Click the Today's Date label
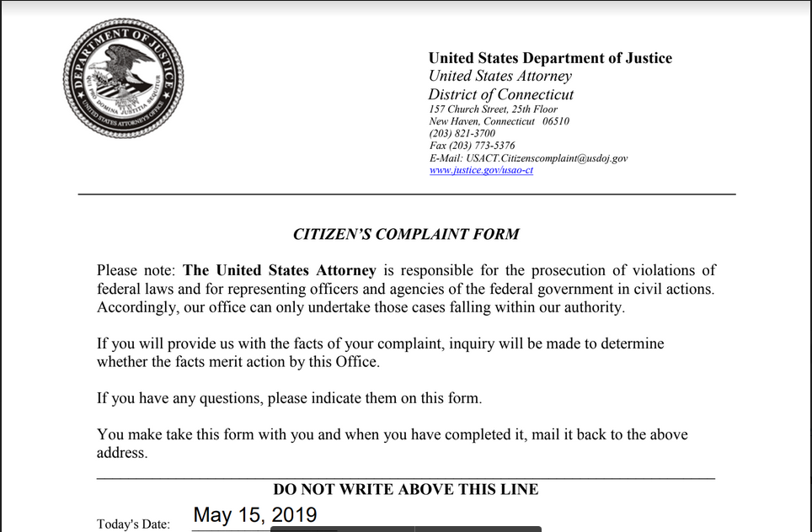 (x=133, y=524)
